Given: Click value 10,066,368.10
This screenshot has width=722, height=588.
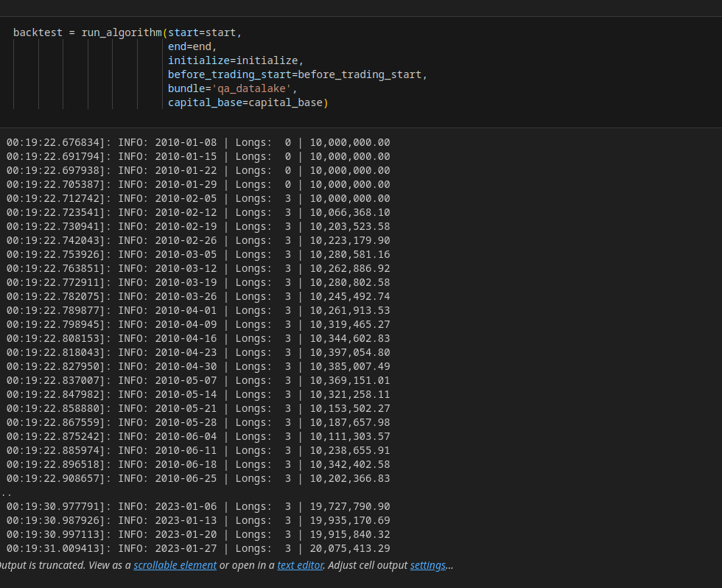Looking at the screenshot, I should pyautogui.click(x=350, y=213).
